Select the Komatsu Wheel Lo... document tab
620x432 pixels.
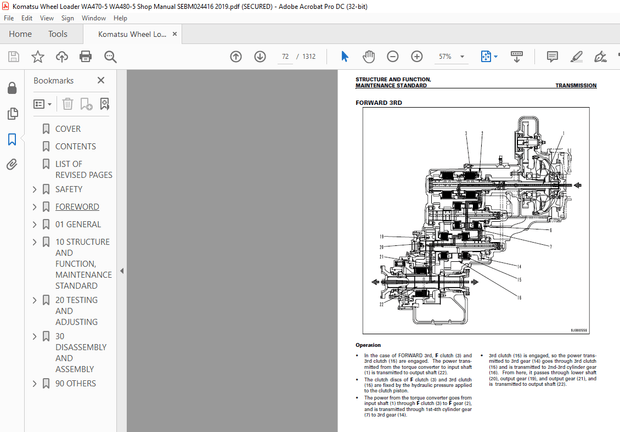tap(132, 34)
